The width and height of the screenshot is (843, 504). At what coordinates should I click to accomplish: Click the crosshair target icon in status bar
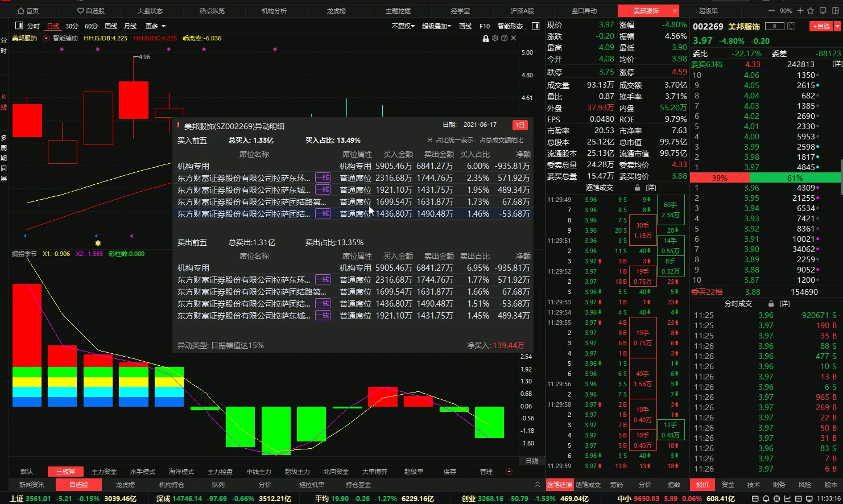pos(777,498)
